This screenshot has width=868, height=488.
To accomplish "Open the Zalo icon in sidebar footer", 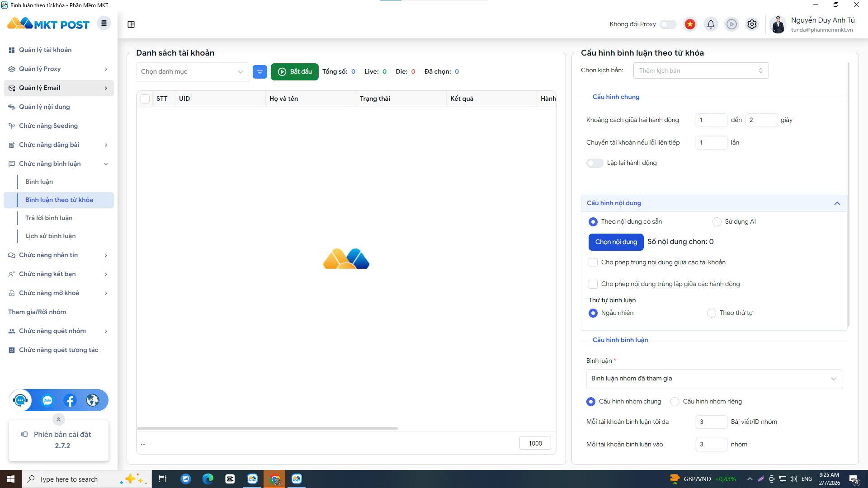I will point(47,400).
